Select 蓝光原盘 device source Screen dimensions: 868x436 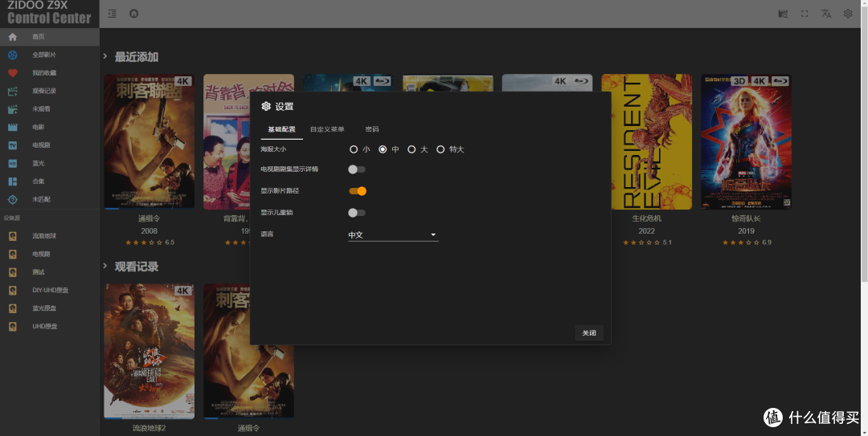pos(50,308)
